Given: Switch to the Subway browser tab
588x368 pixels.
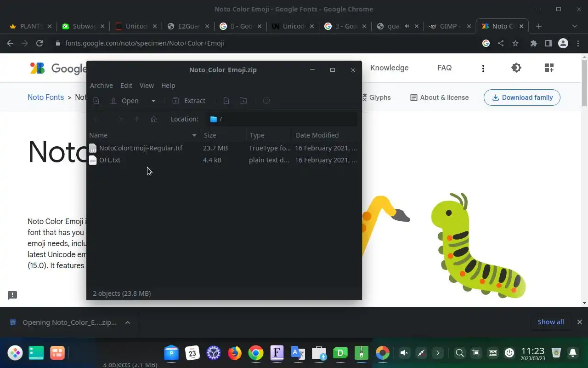Looking at the screenshot, I should point(84,26).
